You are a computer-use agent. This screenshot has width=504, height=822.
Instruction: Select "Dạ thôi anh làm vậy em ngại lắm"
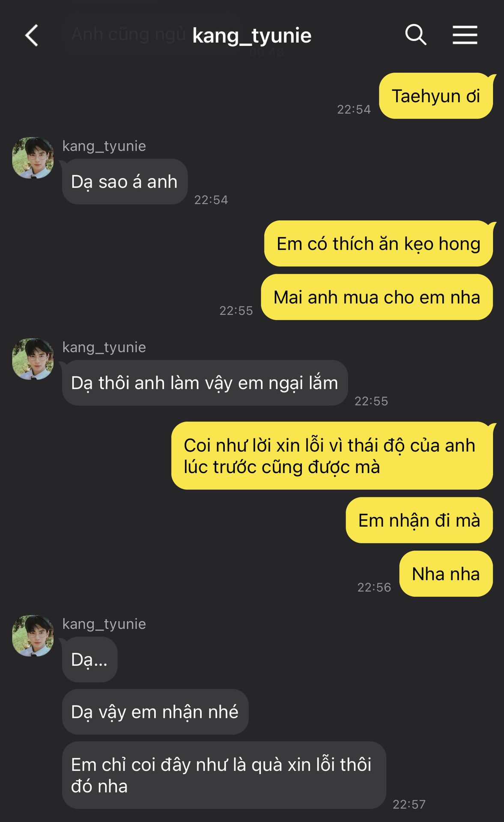coord(205,383)
